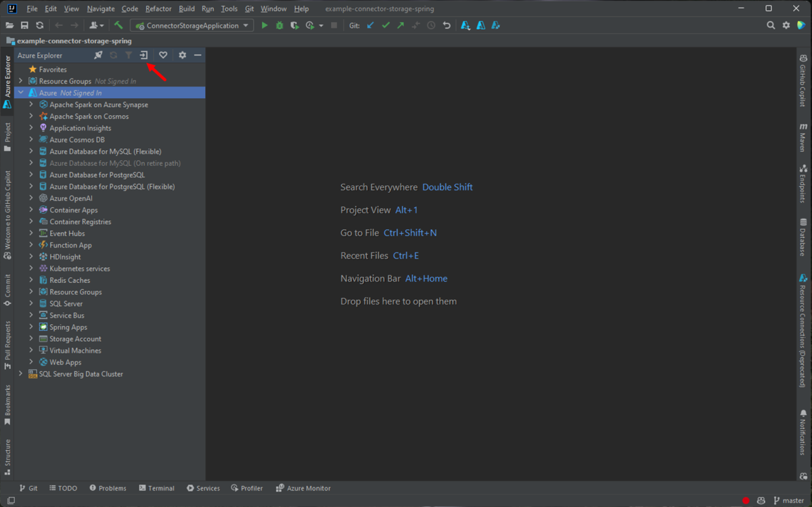Start debugging with the Debug icon
812x507 pixels.
[279, 25]
